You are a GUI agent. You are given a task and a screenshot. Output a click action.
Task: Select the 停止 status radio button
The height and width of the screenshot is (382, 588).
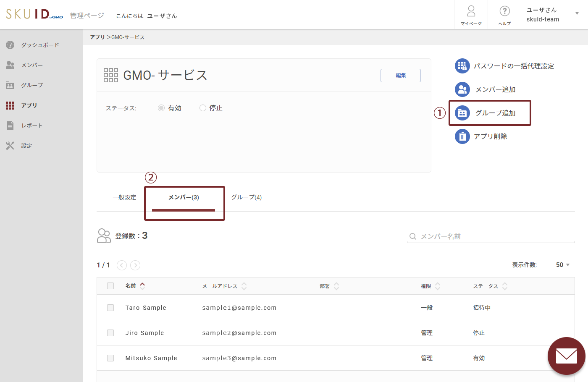tap(203, 108)
